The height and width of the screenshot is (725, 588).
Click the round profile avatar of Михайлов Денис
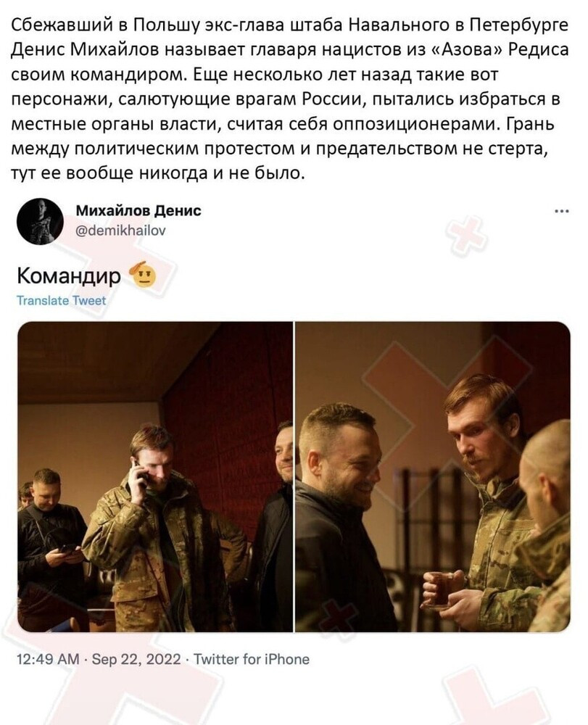coord(40,221)
